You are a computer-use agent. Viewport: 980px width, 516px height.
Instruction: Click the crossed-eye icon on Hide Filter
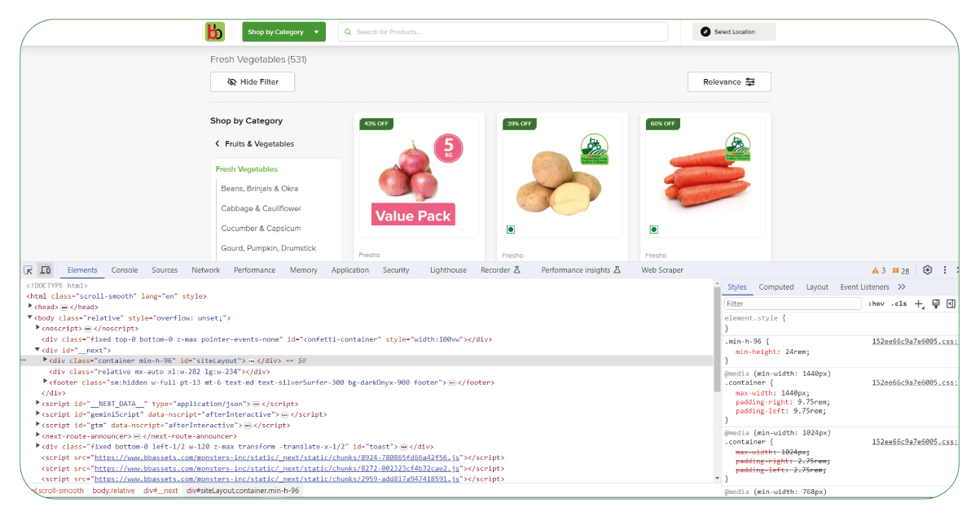tap(232, 82)
